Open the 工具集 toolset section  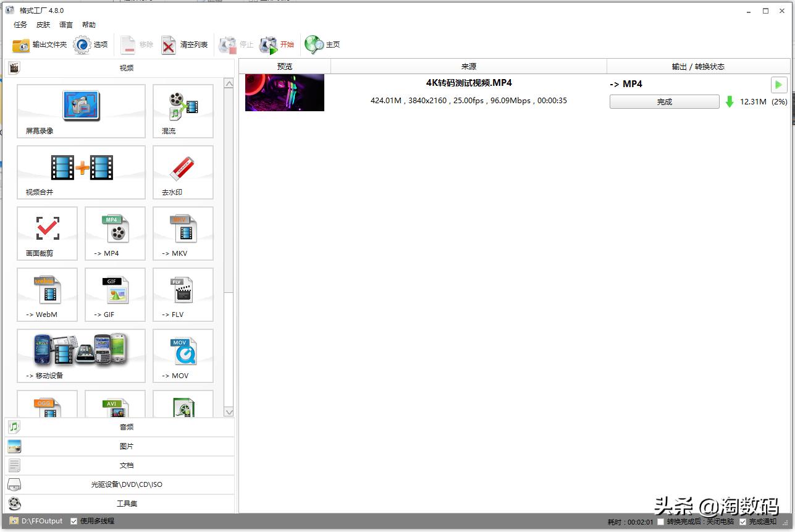[126, 504]
